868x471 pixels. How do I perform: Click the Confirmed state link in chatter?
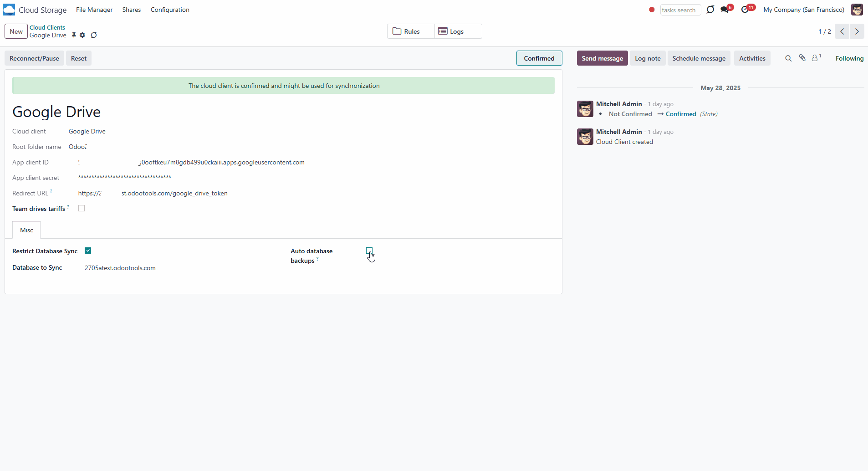(681, 114)
